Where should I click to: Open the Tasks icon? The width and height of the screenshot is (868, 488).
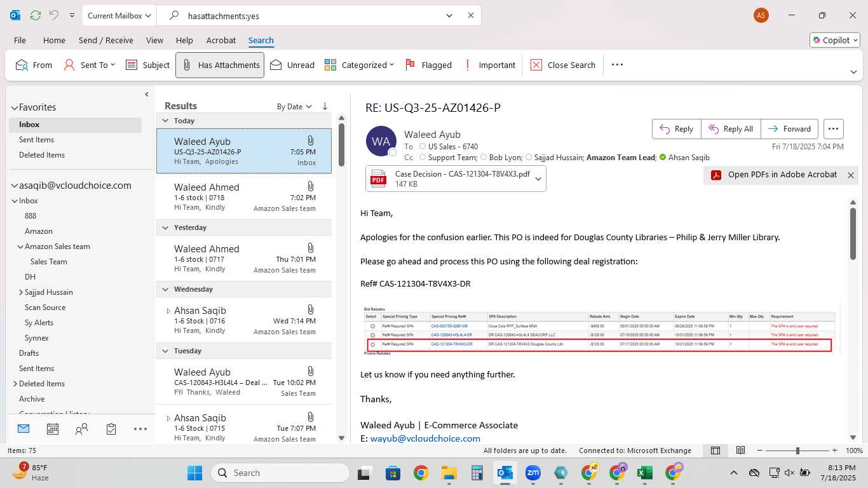tap(111, 429)
